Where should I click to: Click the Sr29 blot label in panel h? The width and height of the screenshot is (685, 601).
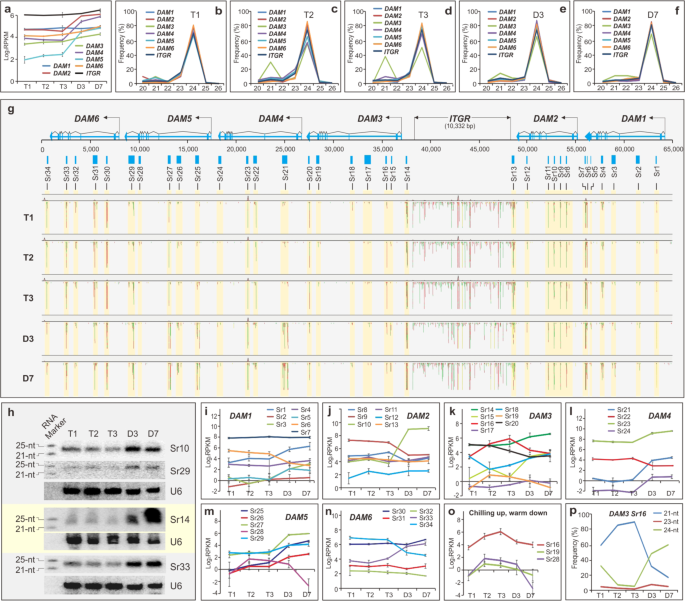coord(179,471)
